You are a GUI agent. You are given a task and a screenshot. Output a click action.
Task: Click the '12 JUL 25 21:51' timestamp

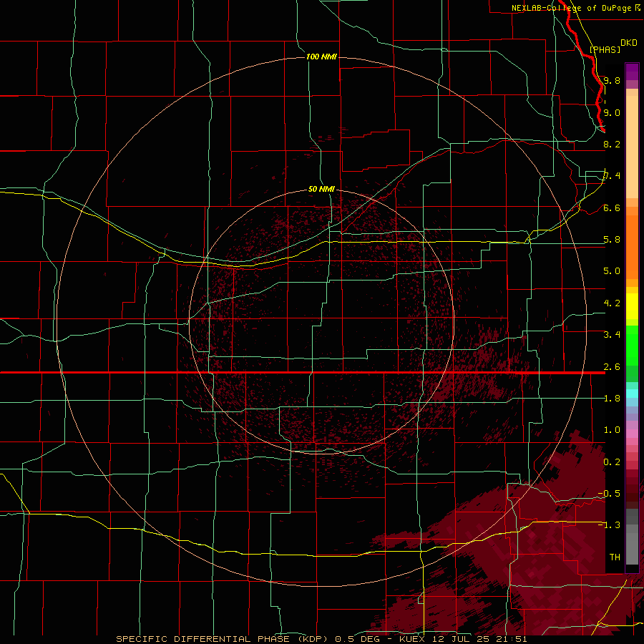[478, 639]
